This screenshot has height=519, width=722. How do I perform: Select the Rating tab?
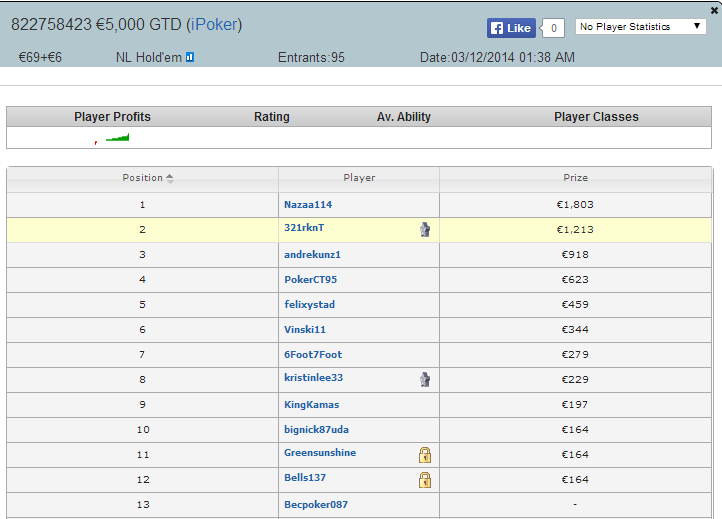click(272, 117)
